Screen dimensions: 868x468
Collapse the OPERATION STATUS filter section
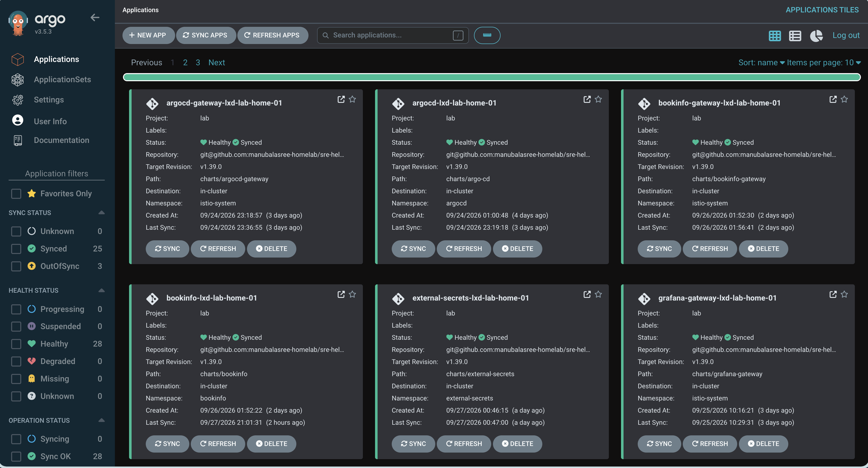(101, 420)
